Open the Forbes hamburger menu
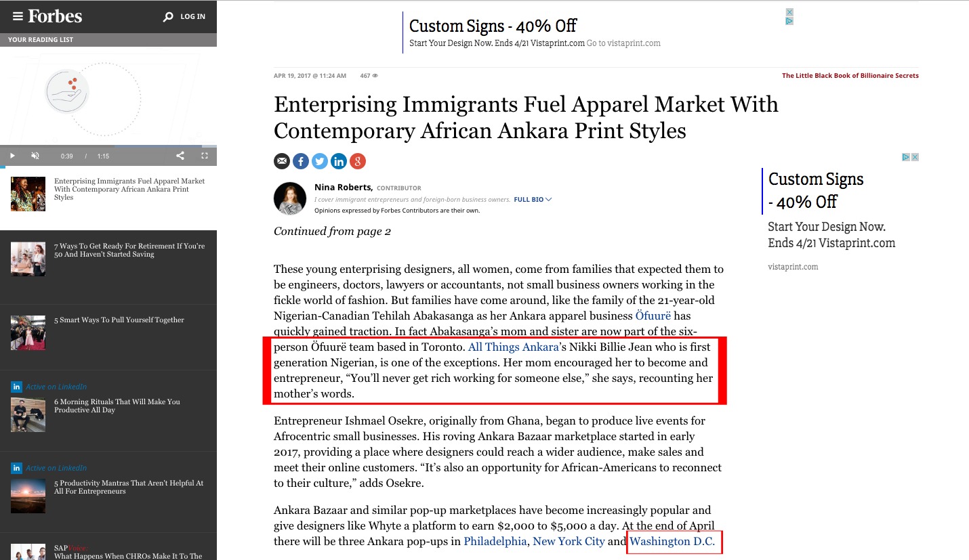 coord(18,16)
